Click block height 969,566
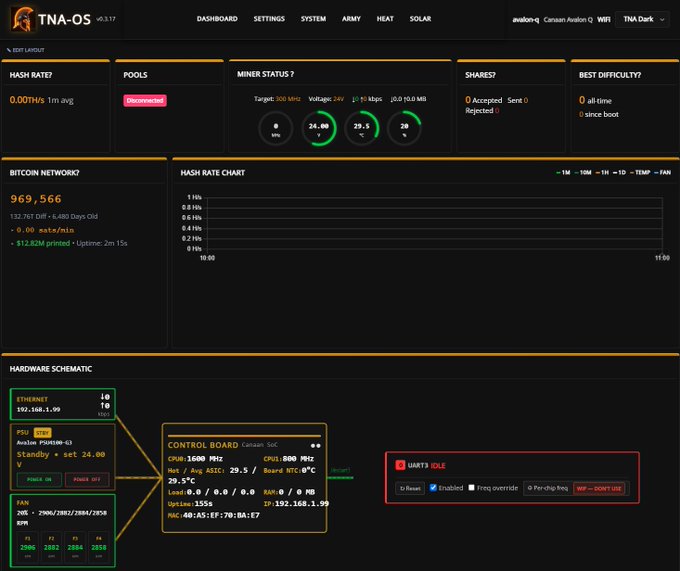 point(36,199)
